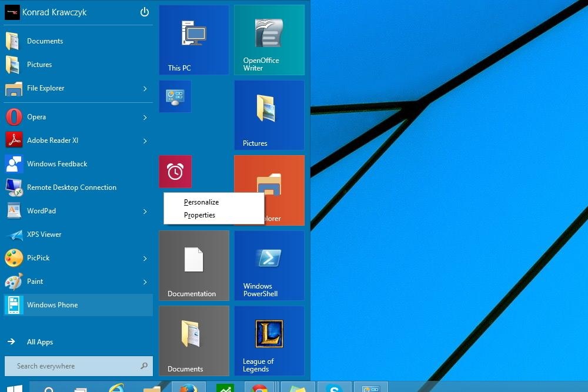The image size is (588, 392).
Task: Launch the Opera browser
Action: [x=78, y=117]
